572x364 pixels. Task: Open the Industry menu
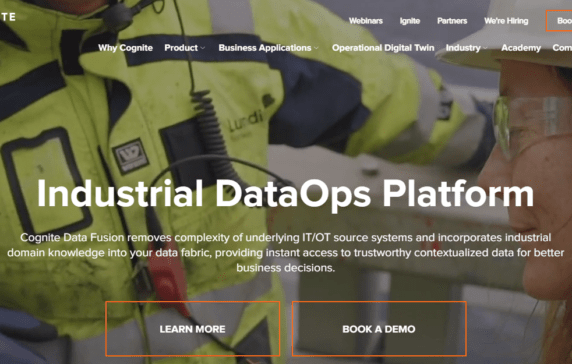[x=463, y=48]
